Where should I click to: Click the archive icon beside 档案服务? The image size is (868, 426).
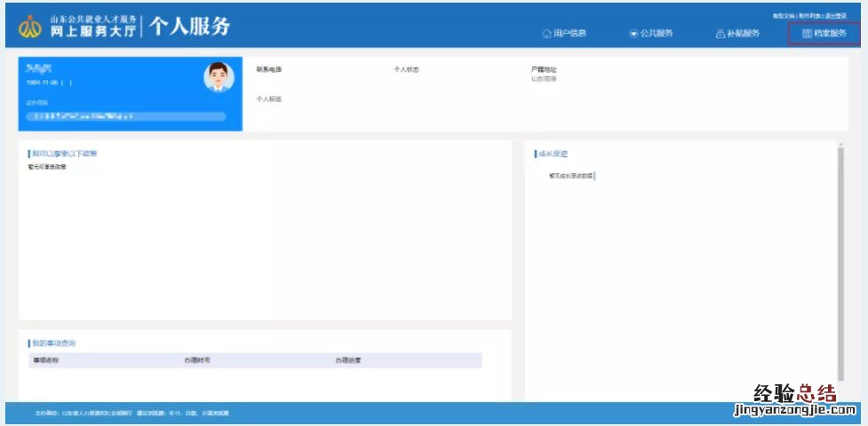807,34
